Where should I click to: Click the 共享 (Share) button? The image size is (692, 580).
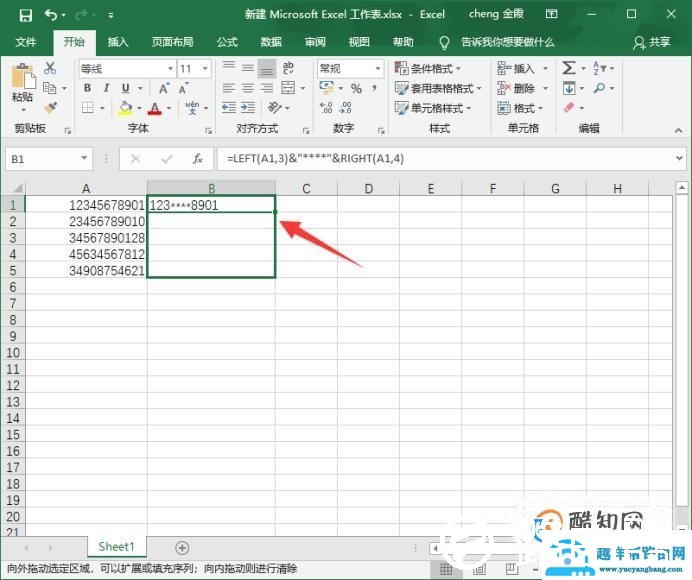(652, 42)
